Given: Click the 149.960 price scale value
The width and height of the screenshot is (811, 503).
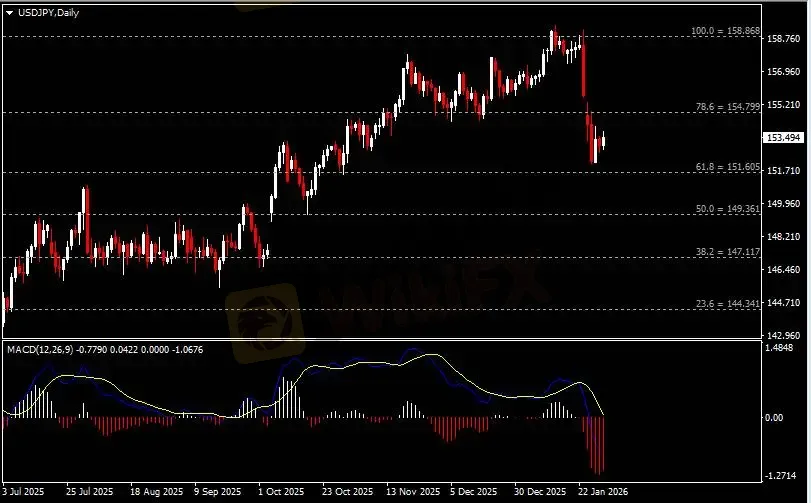Looking at the screenshot, I should click(784, 204).
